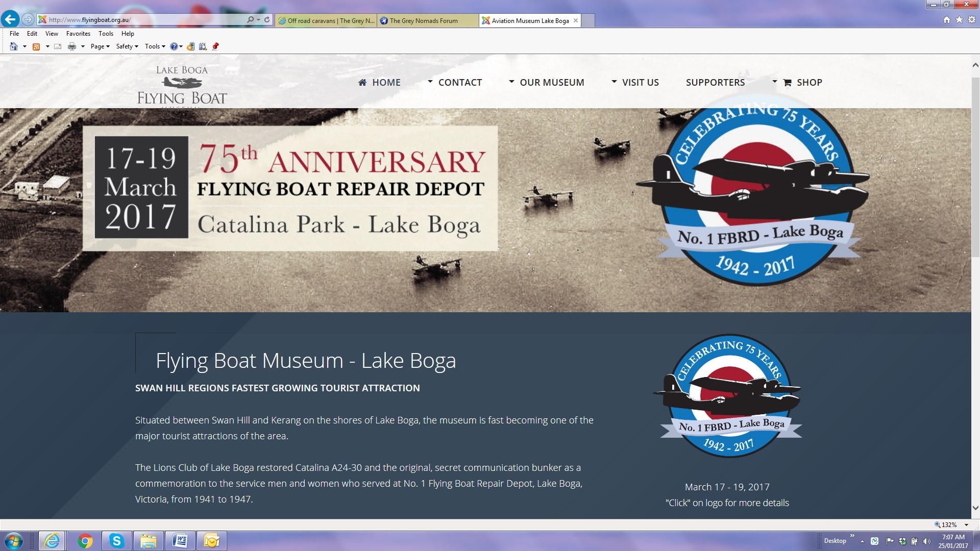Screen dimensions: 980x551
Task: Open the zoom level dropdown arrow
Action: pos(966,525)
